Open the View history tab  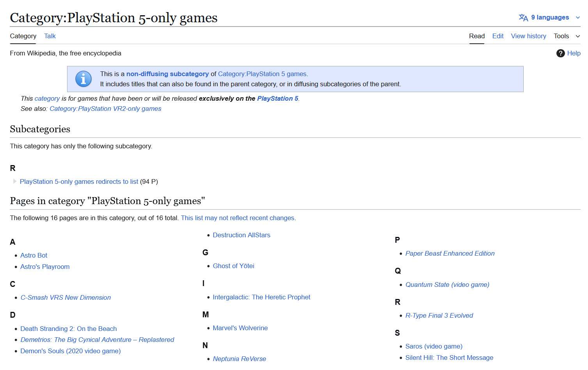pos(528,36)
